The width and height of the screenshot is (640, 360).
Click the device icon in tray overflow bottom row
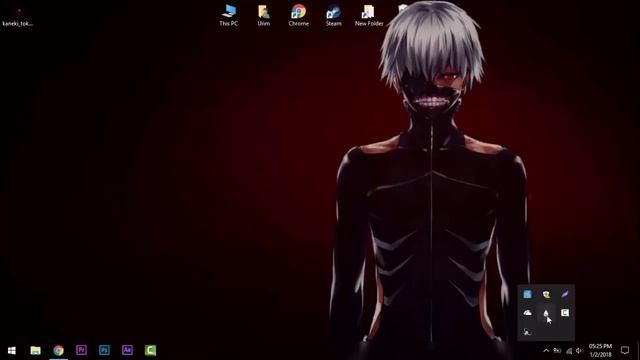click(527, 331)
